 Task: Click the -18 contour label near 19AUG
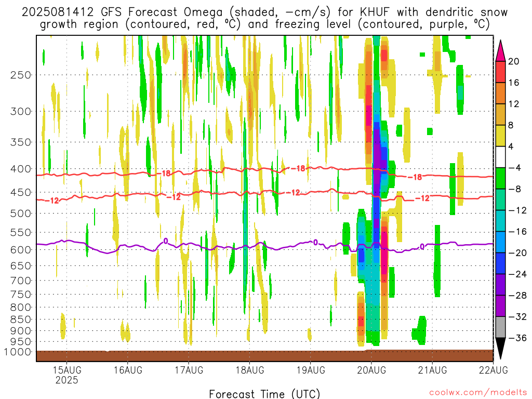tap(298, 168)
